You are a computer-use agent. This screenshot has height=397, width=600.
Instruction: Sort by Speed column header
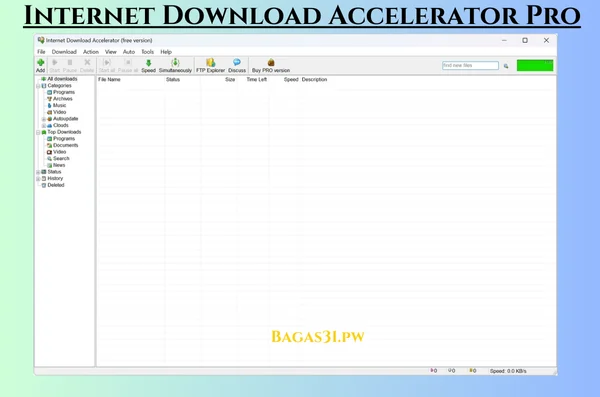[291, 80]
